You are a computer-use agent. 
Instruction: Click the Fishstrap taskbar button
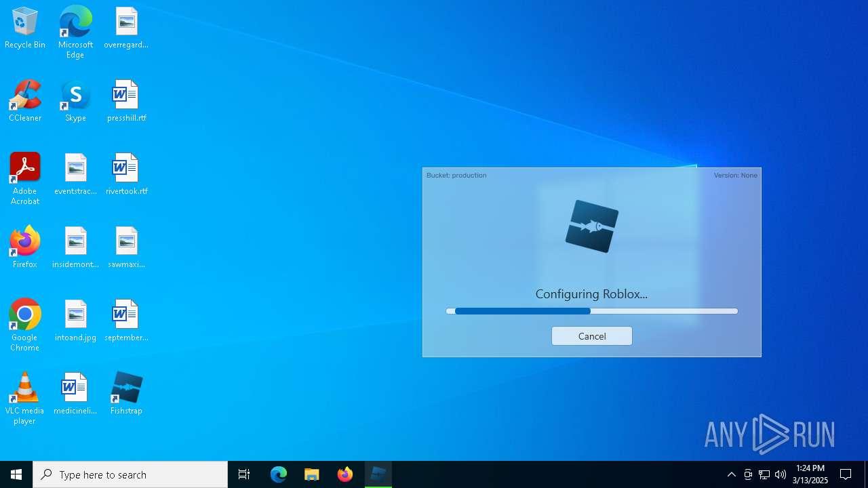tap(378, 474)
